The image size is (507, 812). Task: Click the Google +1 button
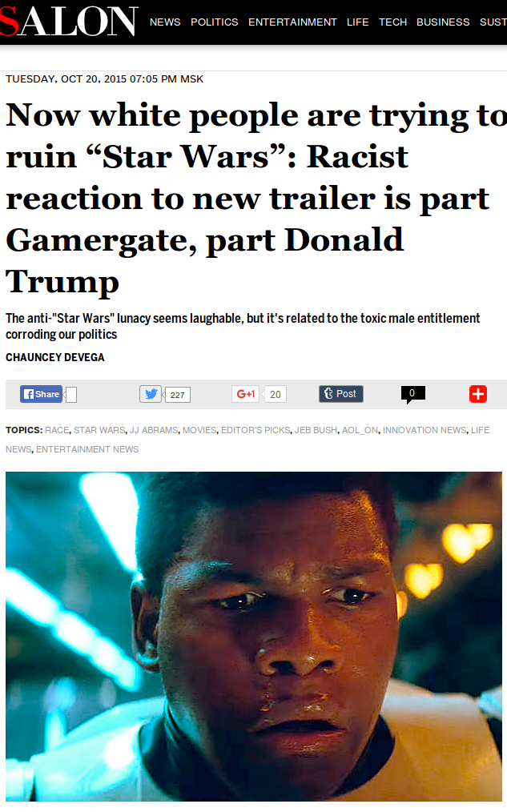[x=246, y=394]
